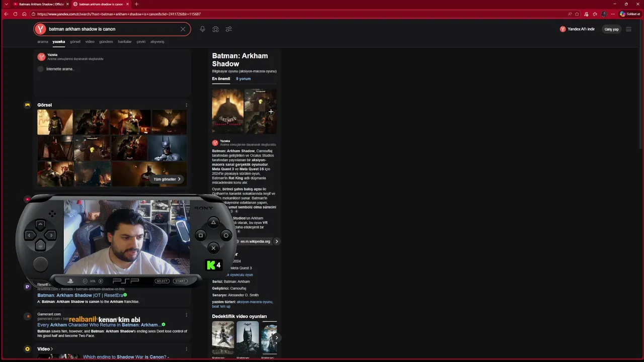Switch to video search tab

[90, 42]
